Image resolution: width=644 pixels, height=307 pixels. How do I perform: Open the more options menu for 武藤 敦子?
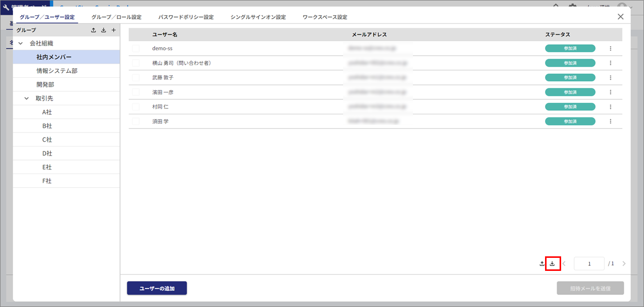[610, 78]
